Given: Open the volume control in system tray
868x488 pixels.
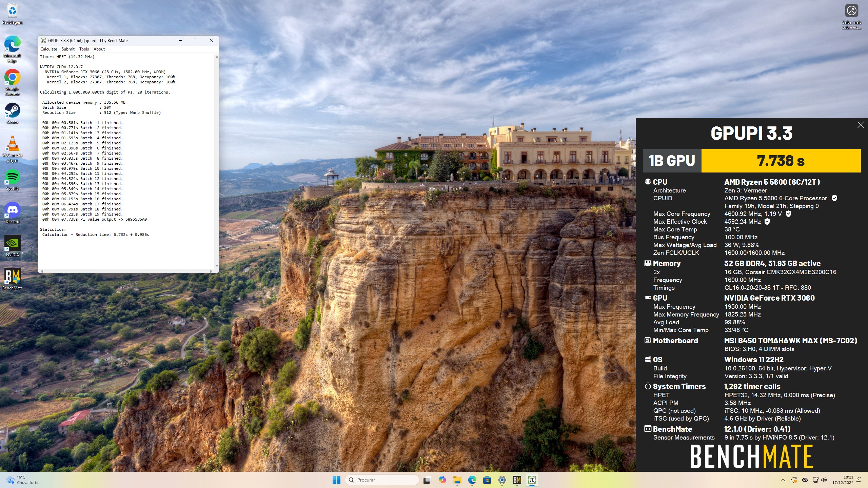Looking at the screenshot, I should [x=824, y=480].
